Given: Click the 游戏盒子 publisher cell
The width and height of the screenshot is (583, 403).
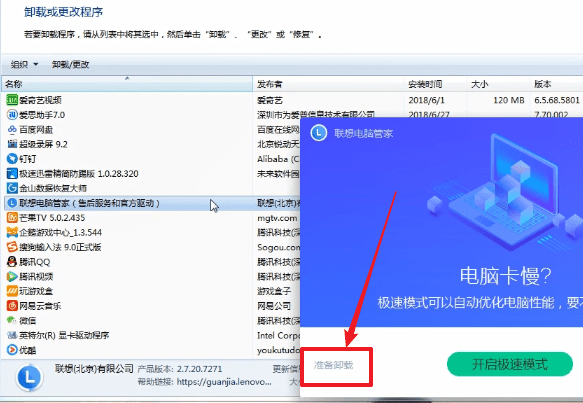Looking at the screenshot, I should (274, 291).
